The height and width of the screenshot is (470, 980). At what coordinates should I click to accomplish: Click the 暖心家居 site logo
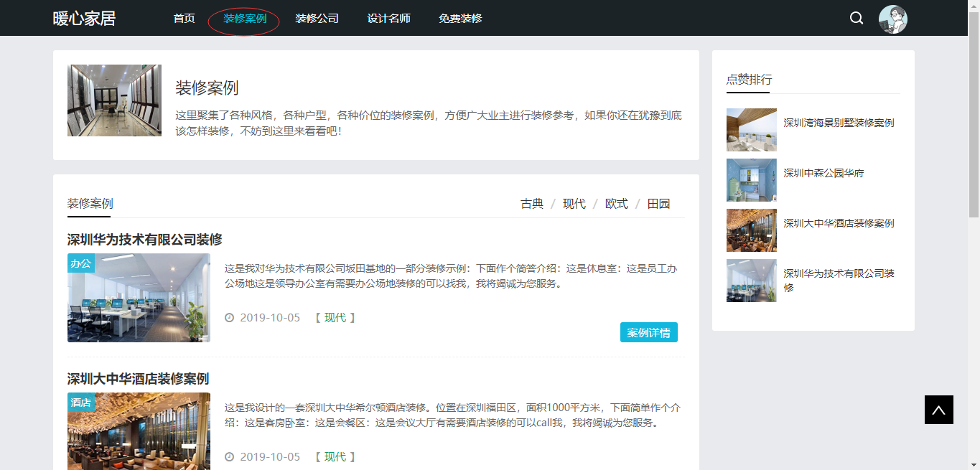[x=84, y=19]
